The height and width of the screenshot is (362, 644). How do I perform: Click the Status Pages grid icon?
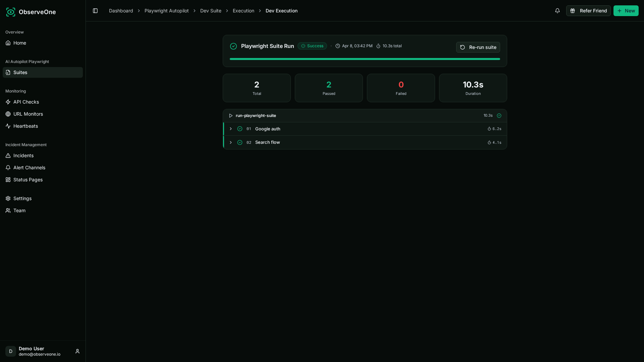[x=8, y=180]
